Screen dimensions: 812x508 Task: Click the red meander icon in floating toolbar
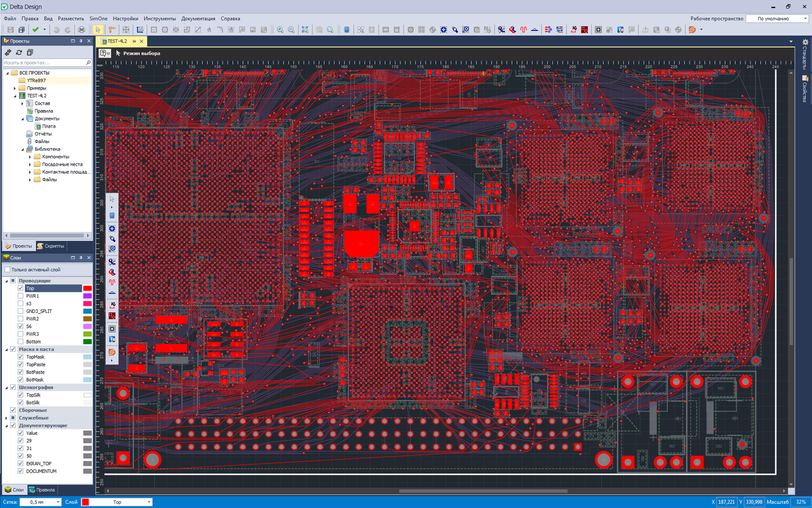click(x=112, y=282)
